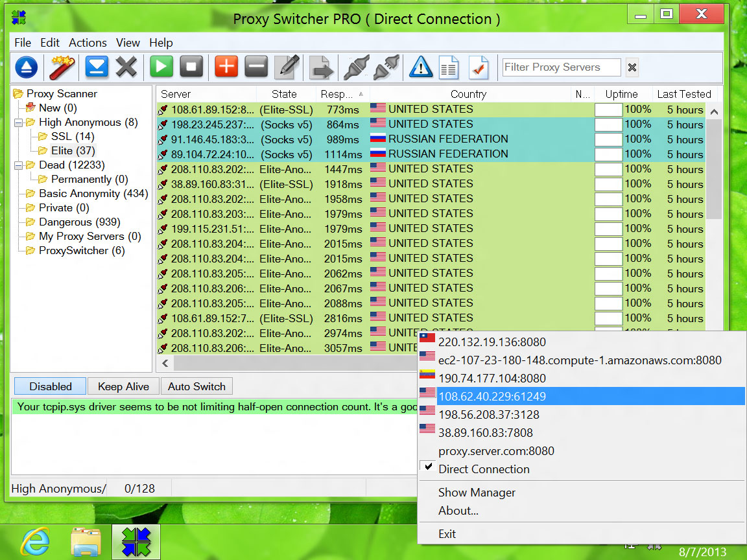Choose proxy 220.132.19.136:8080 from the menu
This screenshot has width=747, height=560.
click(x=582, y=342)
